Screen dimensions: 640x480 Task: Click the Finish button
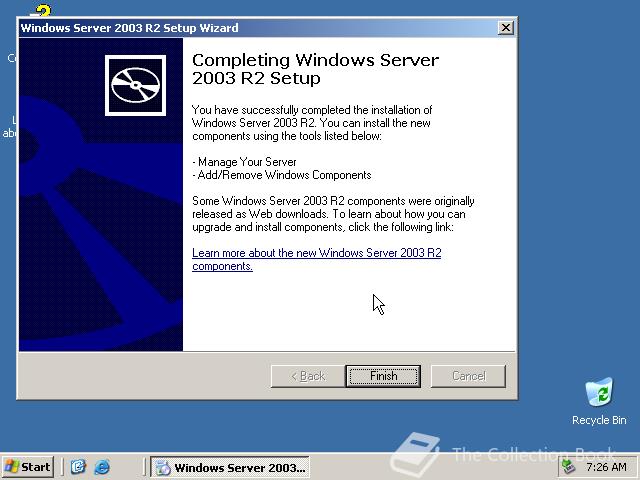383,376
